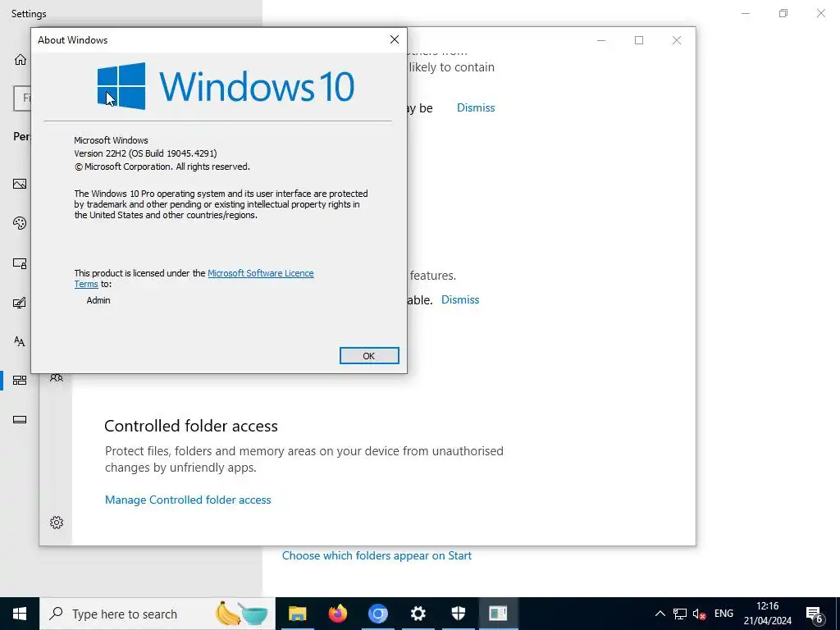Focus the taskbar search box
The height and width of the screenshot is (630, 840).
157,614
